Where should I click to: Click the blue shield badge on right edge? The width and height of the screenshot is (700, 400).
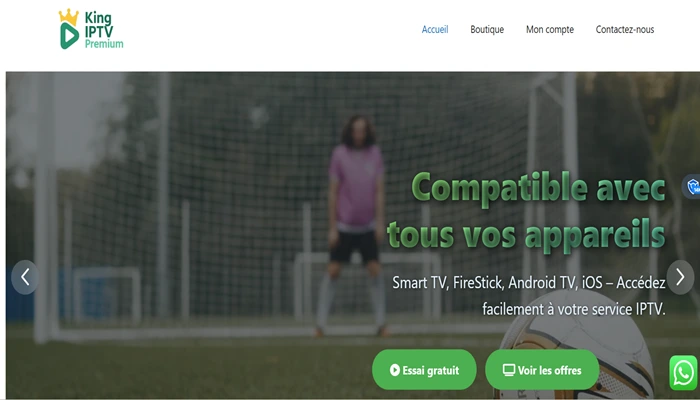click(692, 186)
